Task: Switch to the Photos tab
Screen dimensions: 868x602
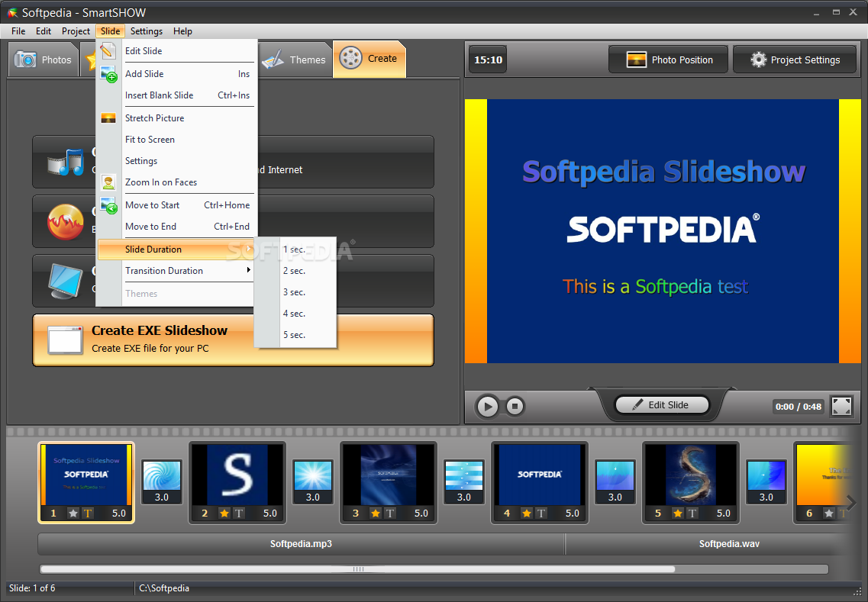Action: pyautogui.click(x=44, y=60)
